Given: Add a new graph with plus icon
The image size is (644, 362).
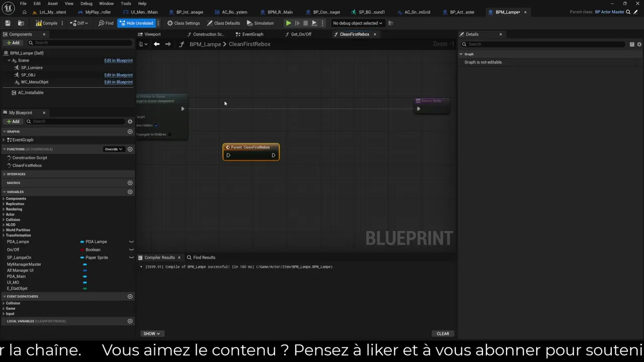Looking at the screenshot, I should coord(130,132).
